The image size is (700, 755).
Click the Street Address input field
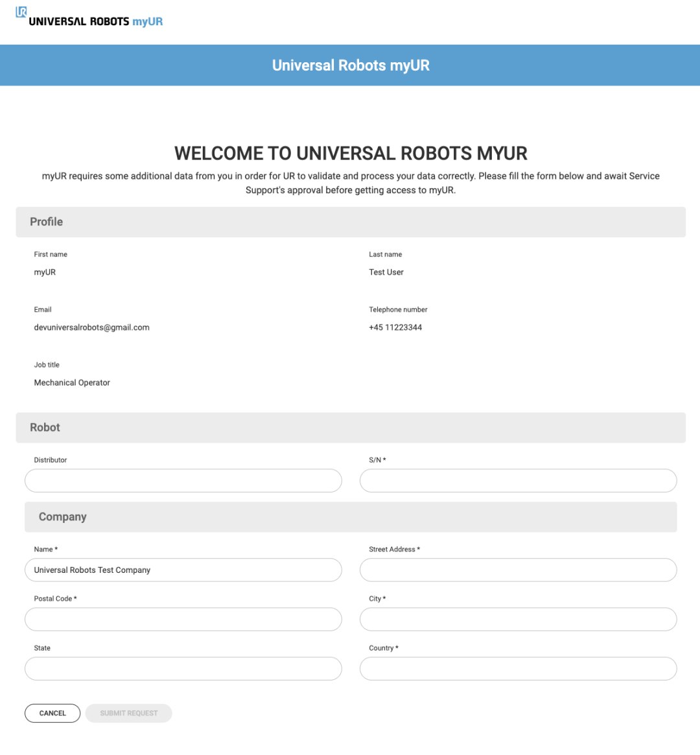pos(518,570)
